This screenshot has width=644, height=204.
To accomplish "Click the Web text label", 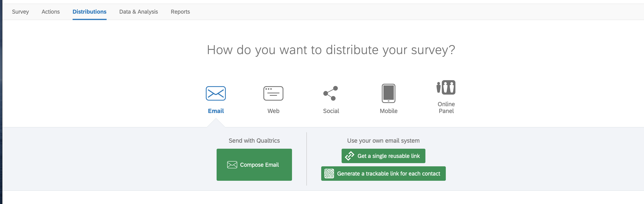I will tap(273, 111).
